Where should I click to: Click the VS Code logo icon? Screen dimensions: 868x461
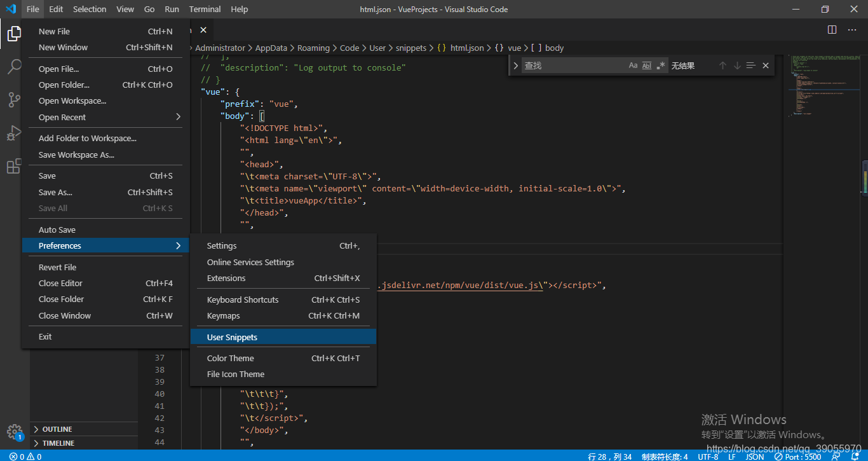point(11,9)
